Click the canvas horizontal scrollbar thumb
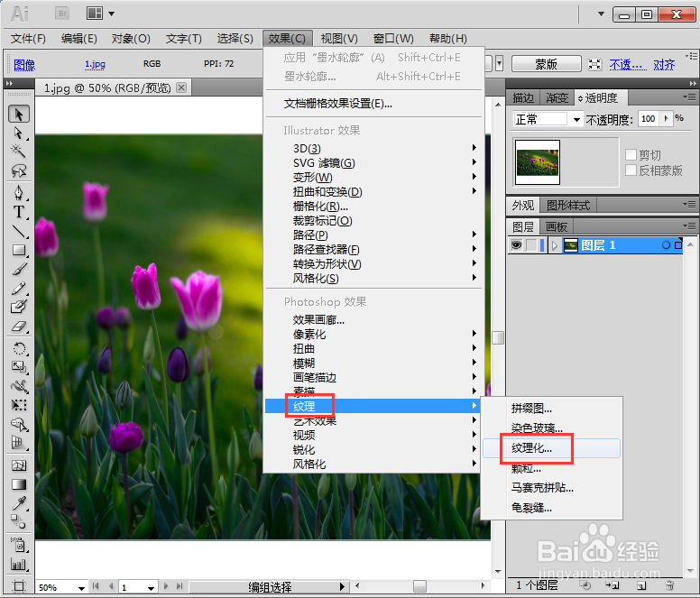Image resolution: width=700 pixels, height=598 pixels. click(x=419, y=585)
